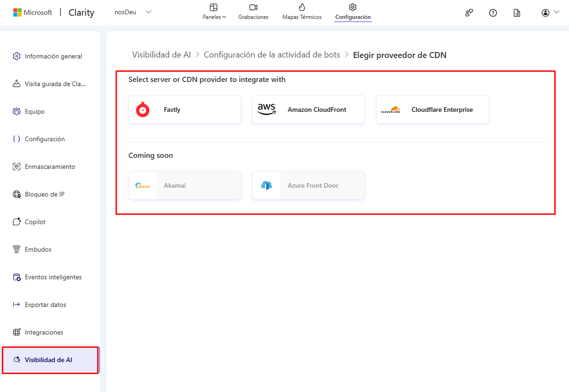Image resolution: width=569 pixels, height=392 pixels.
Task: Open the documentation page icon
Action: click(x=517, y=13)
